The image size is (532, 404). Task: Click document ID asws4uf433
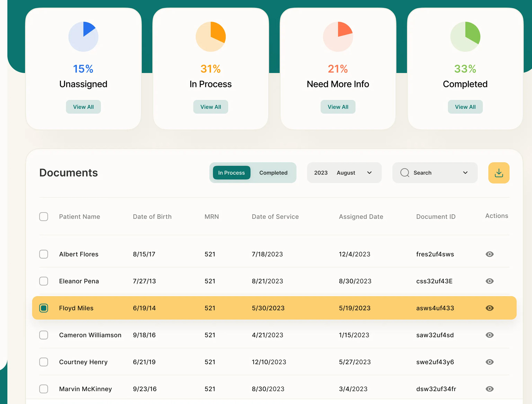[x=435, y=308]
